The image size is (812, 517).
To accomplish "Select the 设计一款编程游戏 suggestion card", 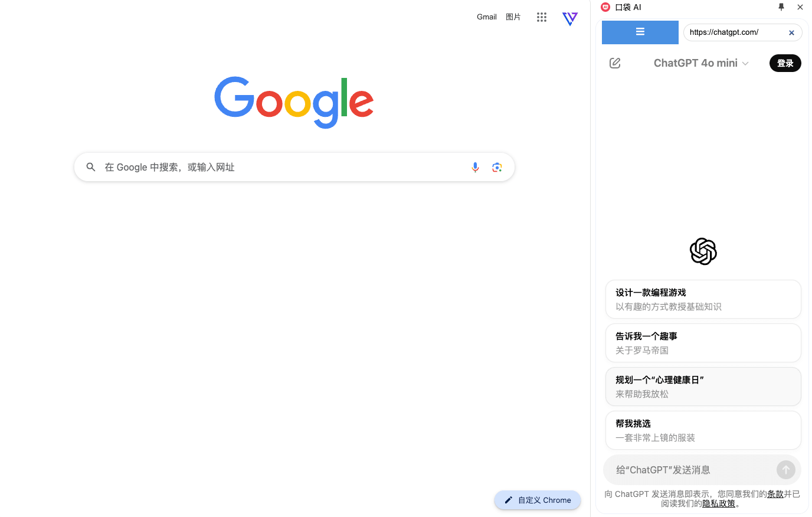I will point(703,299).
